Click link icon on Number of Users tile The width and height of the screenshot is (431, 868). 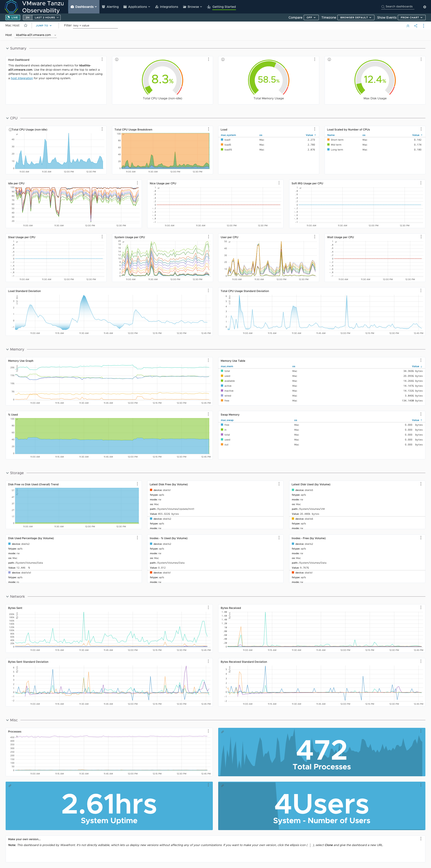point(222,786)
